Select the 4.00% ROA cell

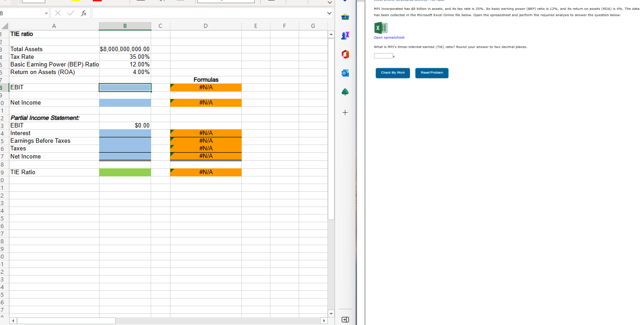click(x=125, y=72)
